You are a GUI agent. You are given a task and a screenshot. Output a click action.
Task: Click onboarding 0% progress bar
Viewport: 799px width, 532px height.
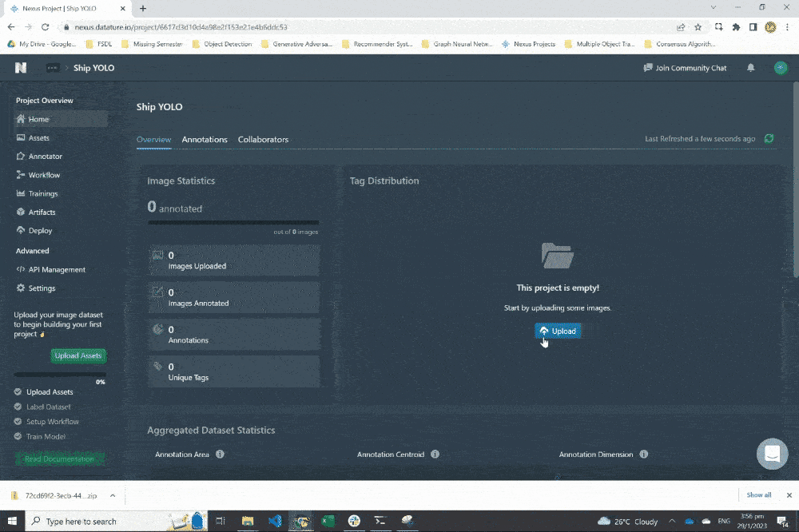(60, 375)
